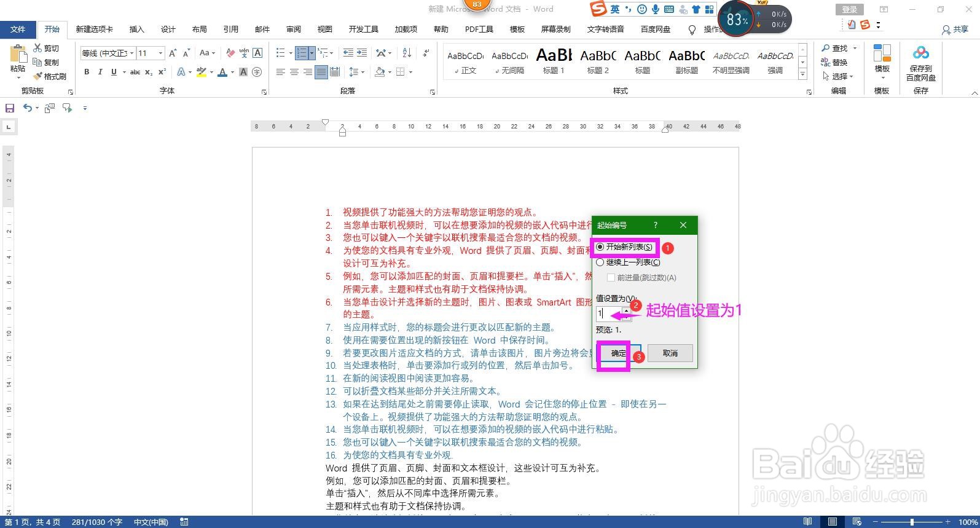Collapse the ribbon with the chevron arrow
This screenshot has width=980, height=528.
[x=974, y=93]
